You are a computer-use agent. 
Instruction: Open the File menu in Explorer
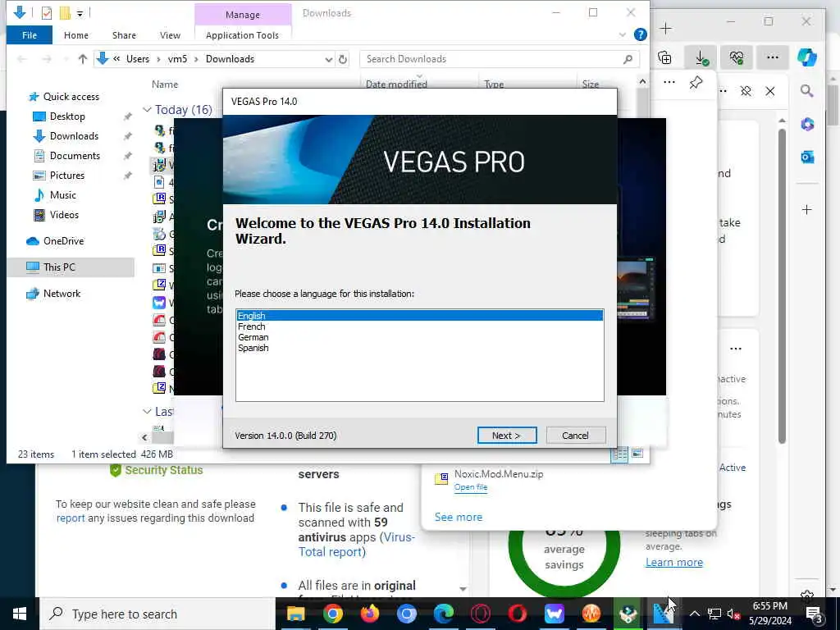[x=30, y=35]
